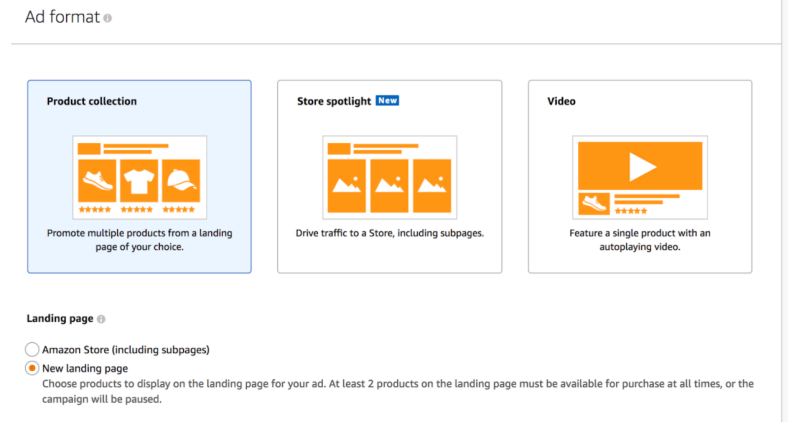Select the New landing page radio button
794x432 pixels.
32,369
